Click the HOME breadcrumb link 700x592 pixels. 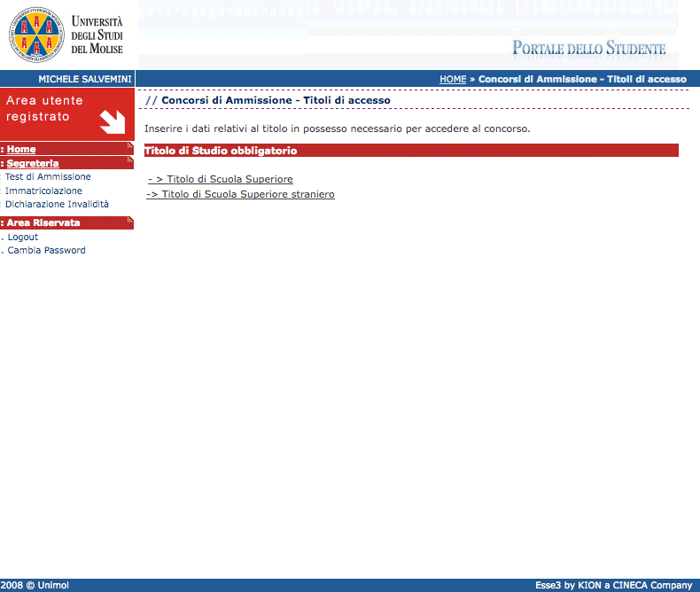453,79
